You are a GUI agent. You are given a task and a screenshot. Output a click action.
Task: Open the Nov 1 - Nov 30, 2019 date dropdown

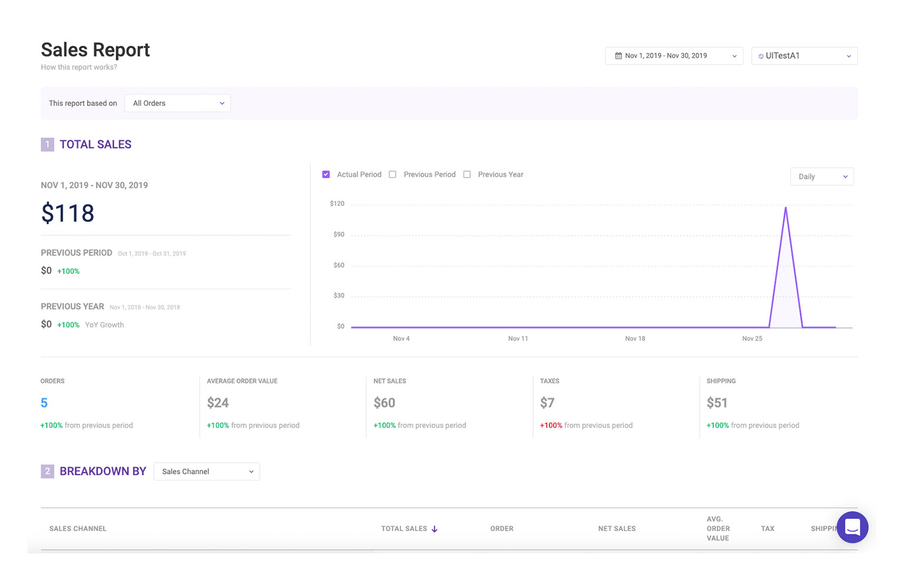pos(674,56)
